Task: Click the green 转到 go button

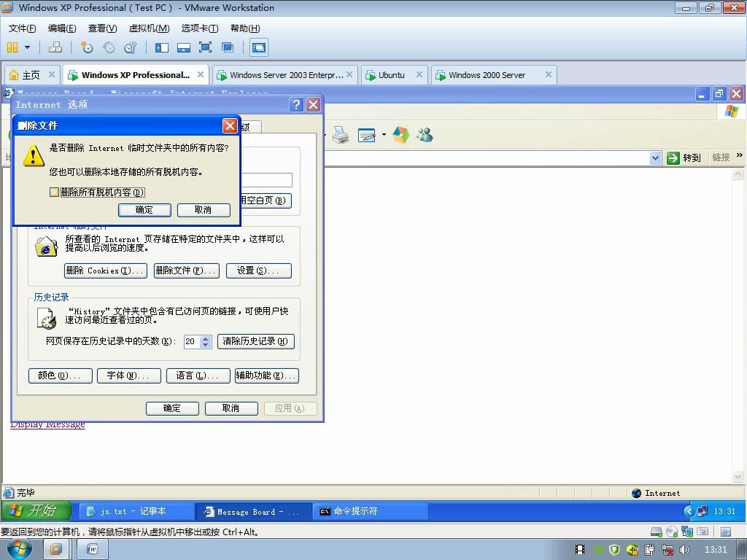Action: coord(684,158)
